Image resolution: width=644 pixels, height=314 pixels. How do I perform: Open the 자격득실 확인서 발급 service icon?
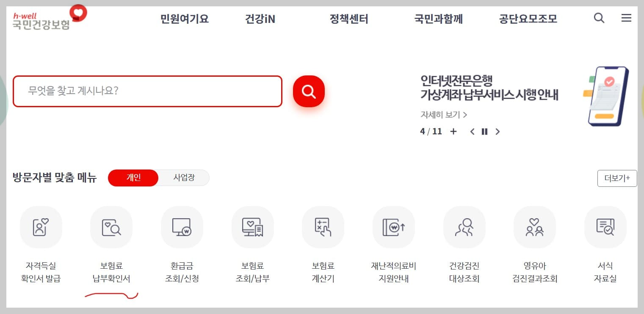coord(41,227)
